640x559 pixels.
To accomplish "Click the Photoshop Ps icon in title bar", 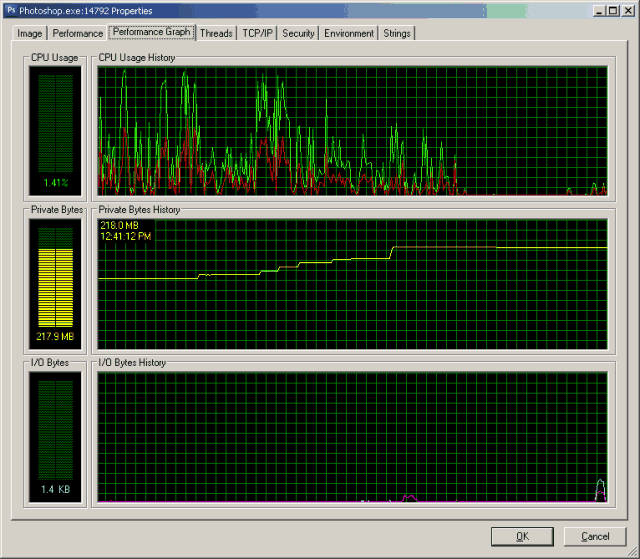I will 11,10.
